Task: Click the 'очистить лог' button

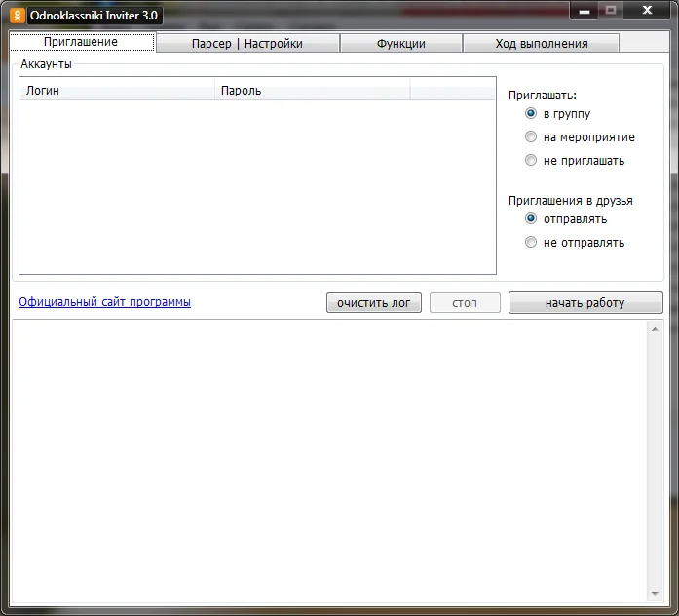Action: [374, 303]
